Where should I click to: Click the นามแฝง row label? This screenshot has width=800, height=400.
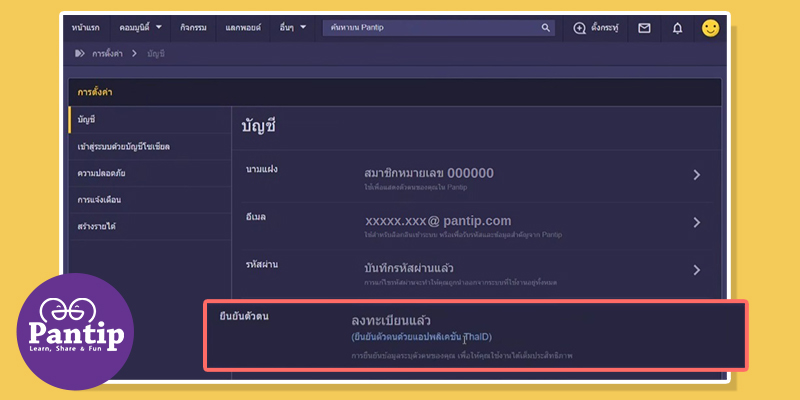tap(262, 169)
